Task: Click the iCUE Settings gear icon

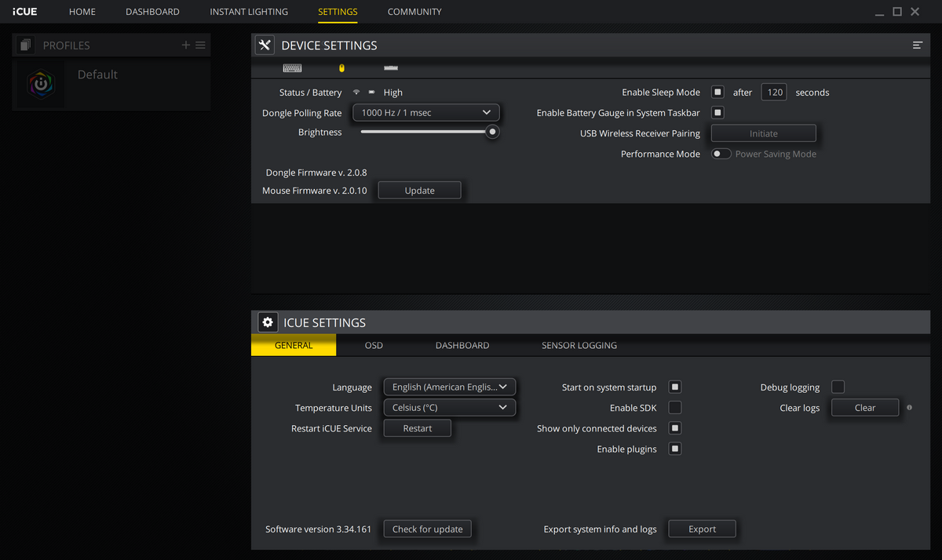Action: 268,322
